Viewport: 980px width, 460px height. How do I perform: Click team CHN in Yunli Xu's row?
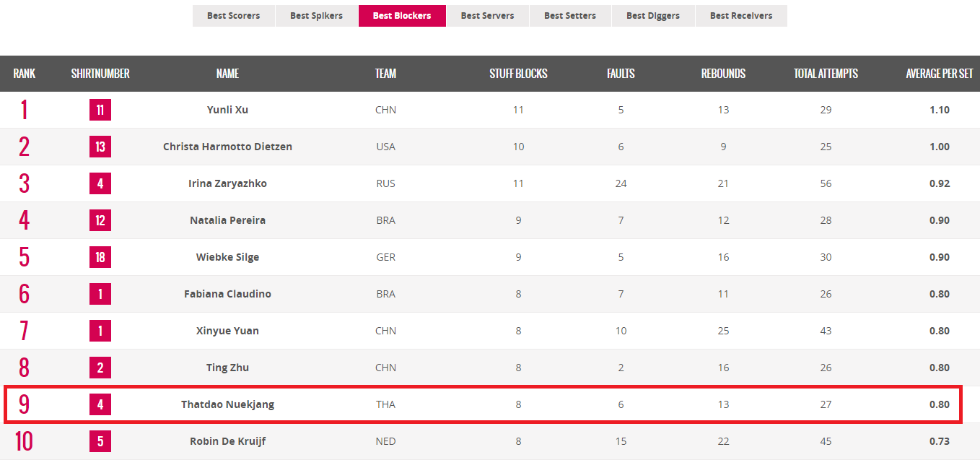(386, 110)
